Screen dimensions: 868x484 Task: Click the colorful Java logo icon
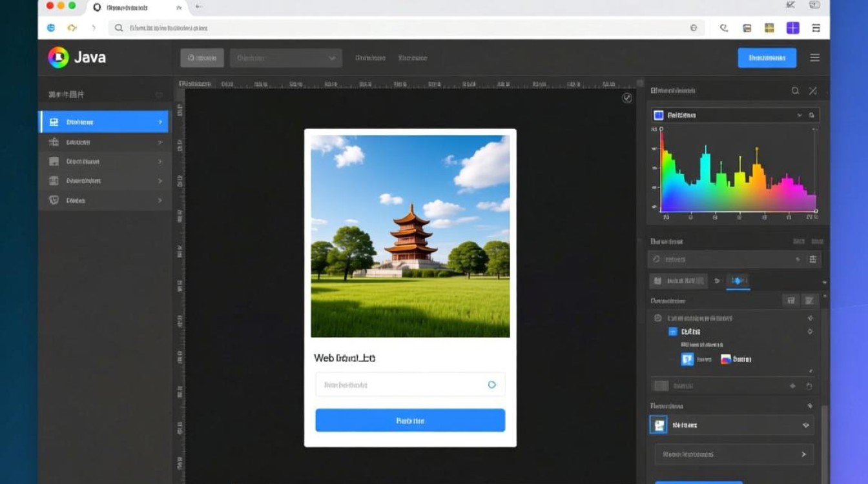click(58, 57)
